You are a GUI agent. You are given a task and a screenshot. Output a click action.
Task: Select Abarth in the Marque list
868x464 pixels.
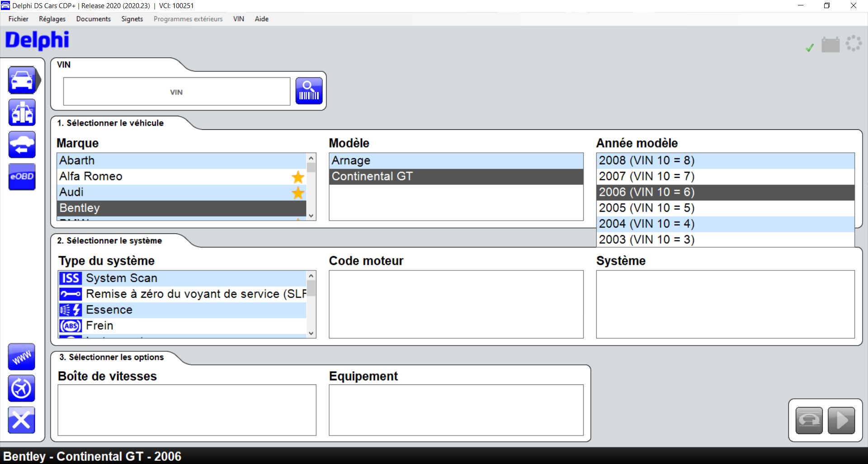[182, 161]
